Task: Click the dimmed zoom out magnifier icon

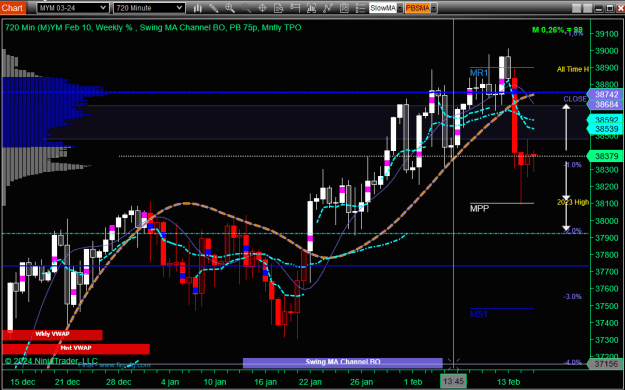Action: (246, 8)
